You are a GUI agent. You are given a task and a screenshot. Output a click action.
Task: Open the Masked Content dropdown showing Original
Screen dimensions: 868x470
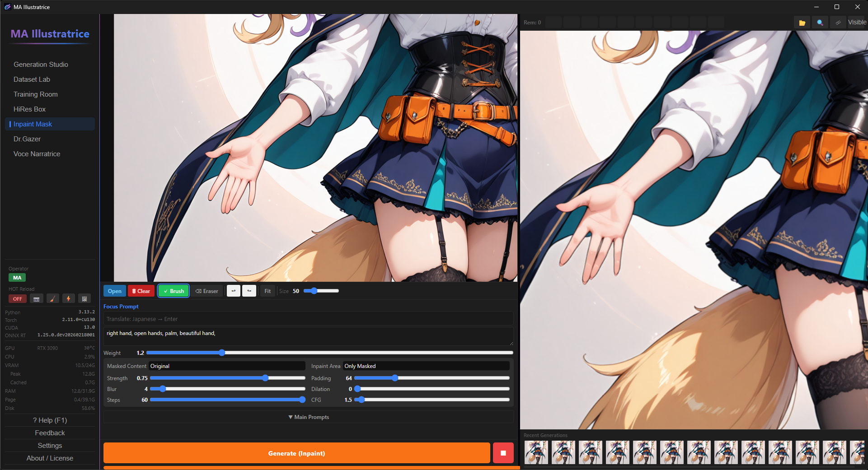click(227, 366)
